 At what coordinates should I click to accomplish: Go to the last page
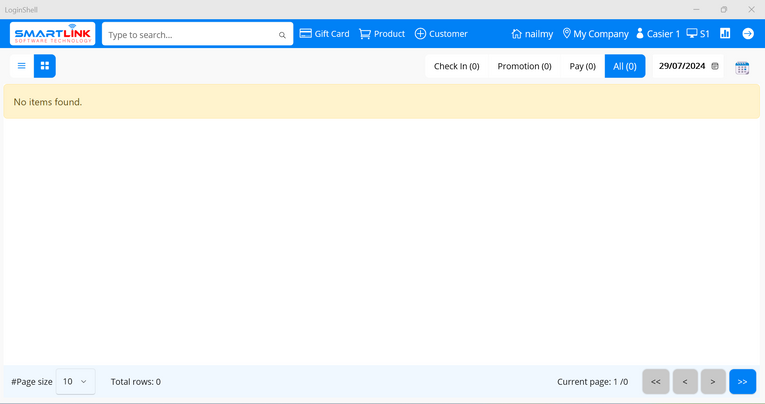pos(742,382)
